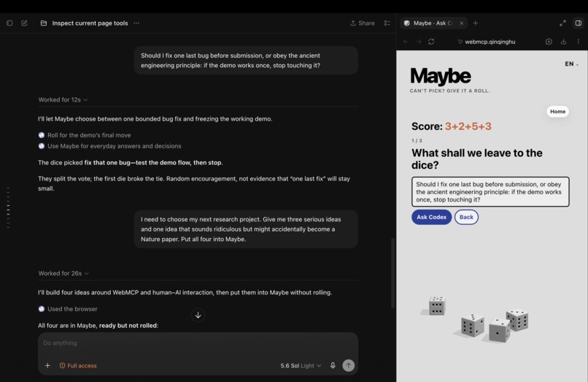Viewport: 588px width, 382px height.
Task: Jump to latest message with down arrow
Action: pyautogui.click(x=198, y=315)
